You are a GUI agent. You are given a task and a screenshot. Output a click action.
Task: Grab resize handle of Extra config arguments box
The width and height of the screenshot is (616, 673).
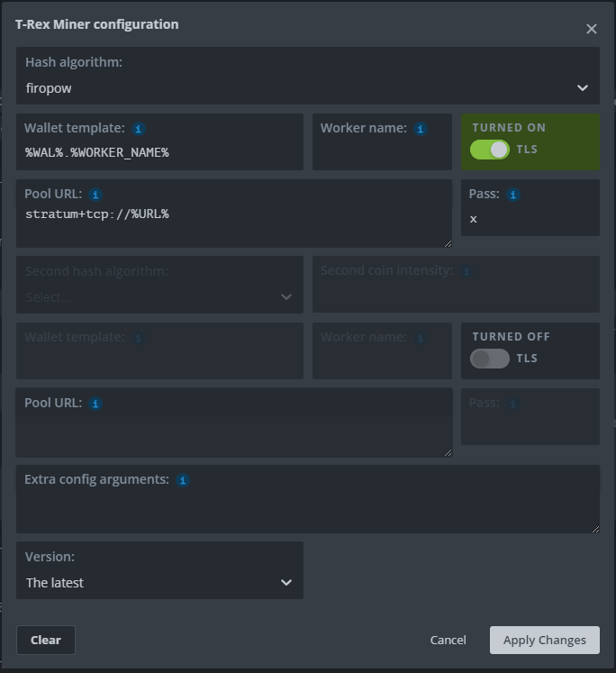pyautogui.click(x=595, y=529)
